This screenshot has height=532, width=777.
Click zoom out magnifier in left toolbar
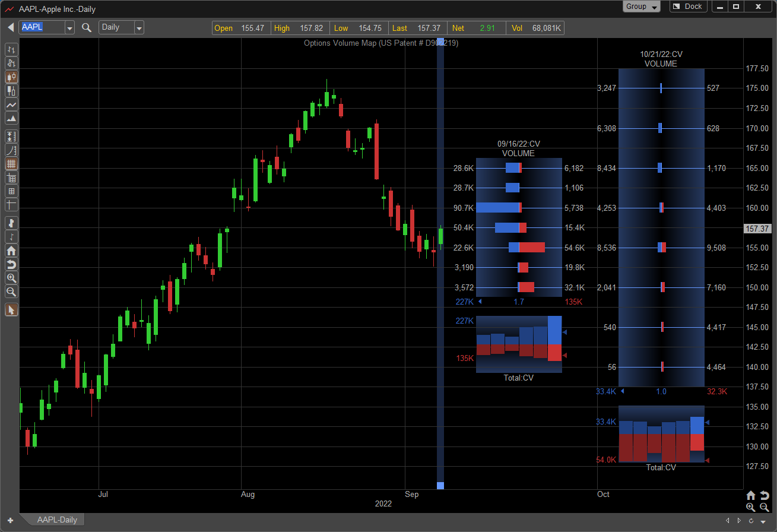pos(11,292)
